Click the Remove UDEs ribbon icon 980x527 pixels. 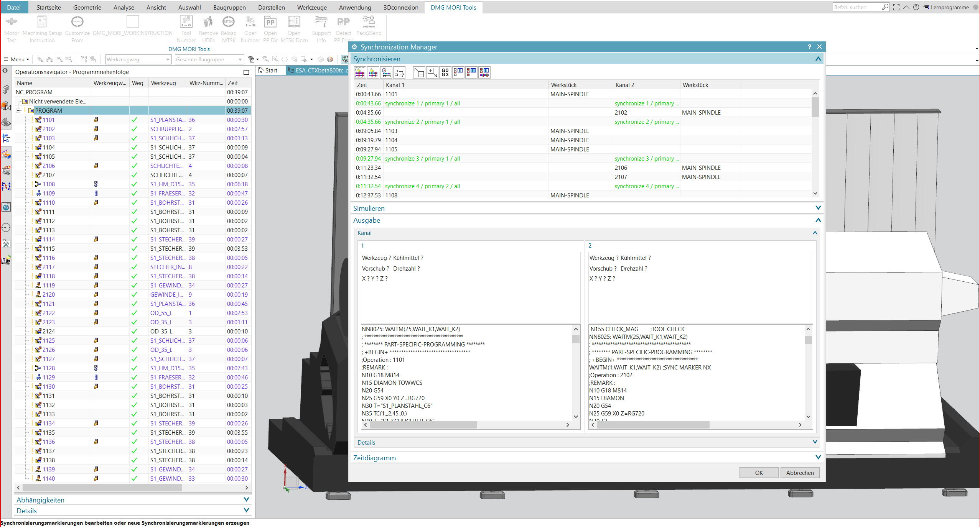click(x=208, y=29)
